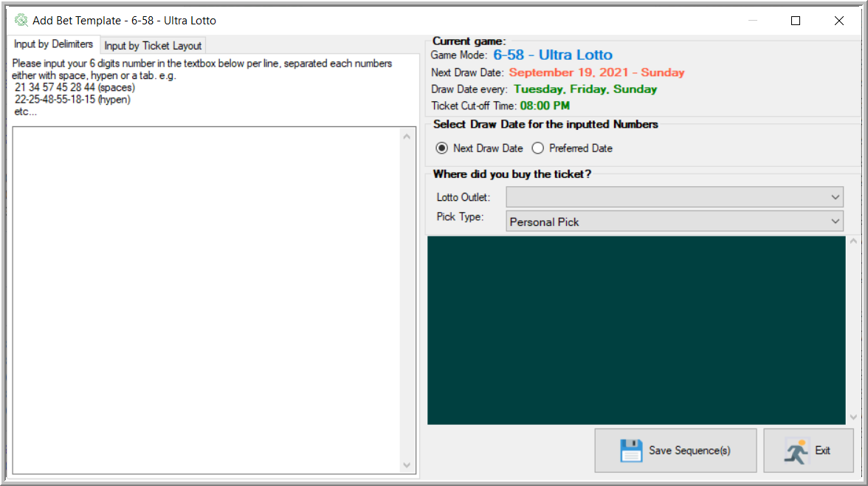Click the textbox scroll down arrow

click(x=407, y=465)
